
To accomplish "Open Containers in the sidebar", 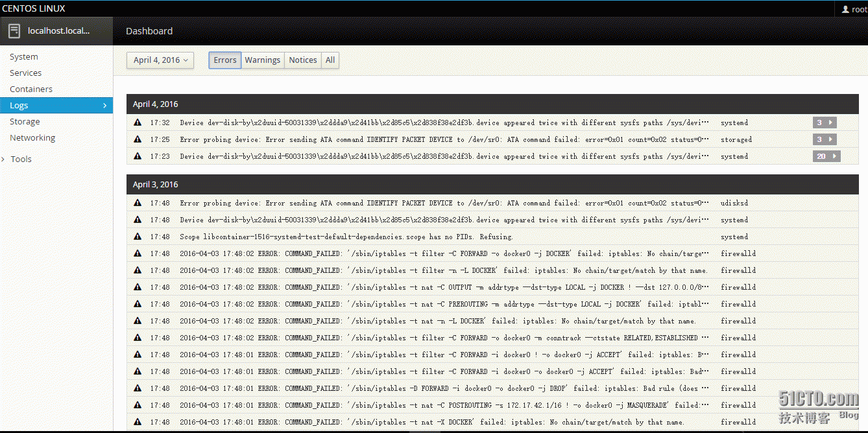I will point(31,89).
